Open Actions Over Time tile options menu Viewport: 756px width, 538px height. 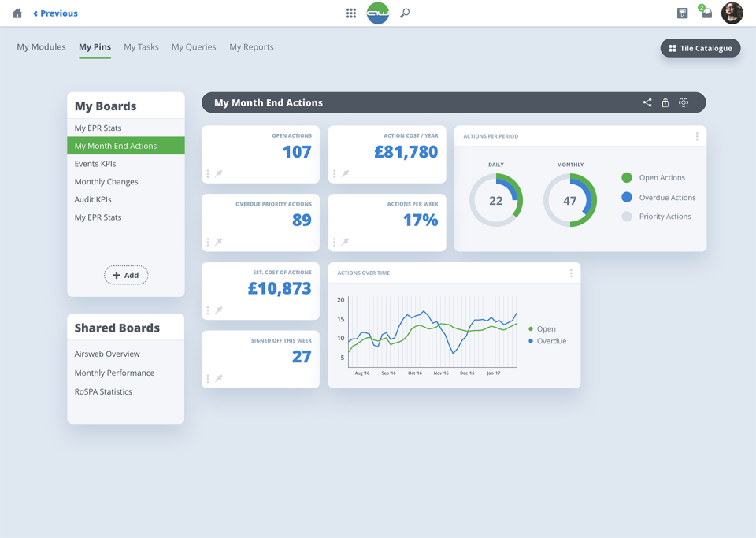[571, 273]
